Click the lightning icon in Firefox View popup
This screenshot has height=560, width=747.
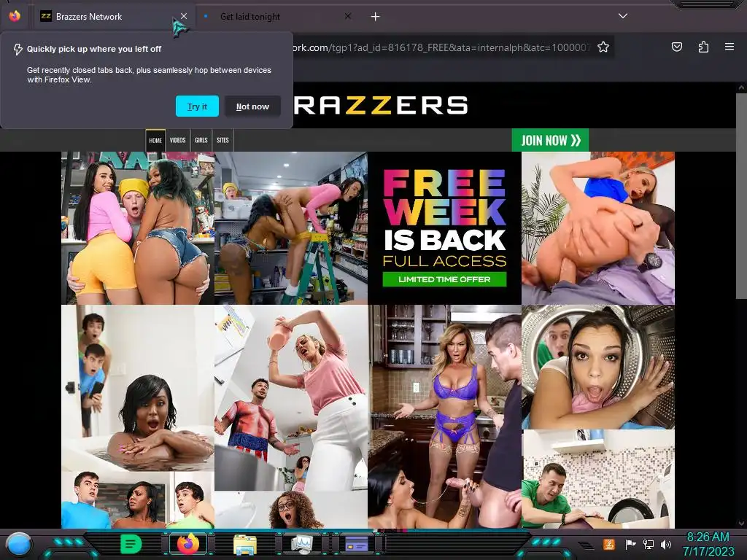click(18, 49)
